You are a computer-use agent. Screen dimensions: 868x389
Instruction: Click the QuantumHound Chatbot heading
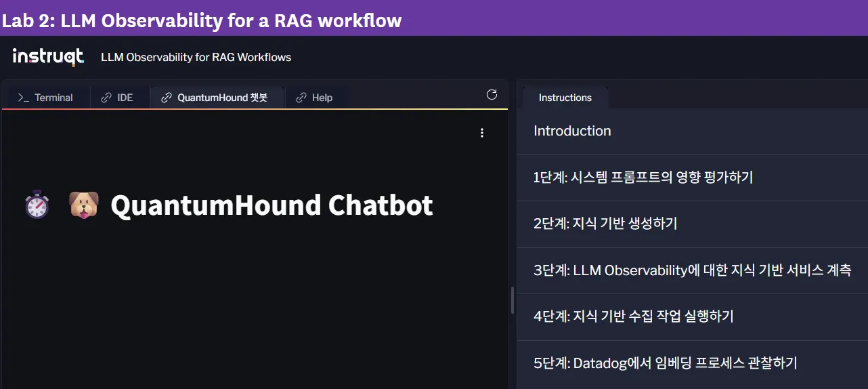click(272, 205)
